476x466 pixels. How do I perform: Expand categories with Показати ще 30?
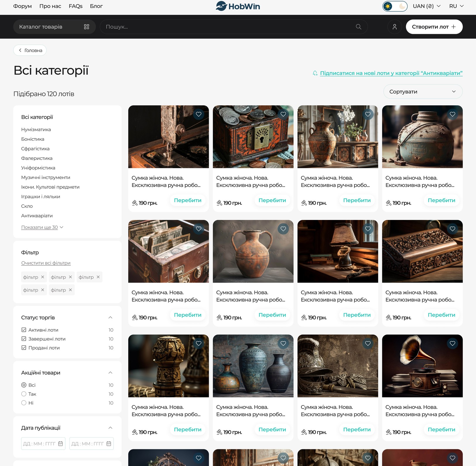(x=42, y=227)
